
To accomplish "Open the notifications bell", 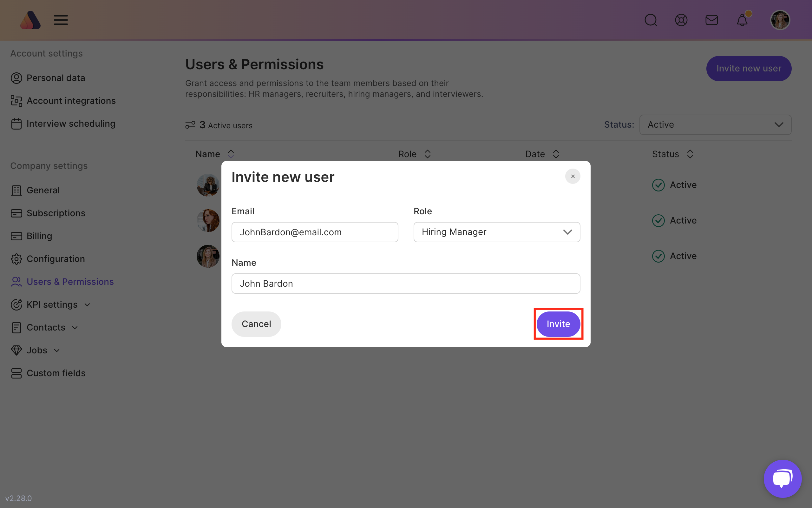I will click(x=742, y=20).
